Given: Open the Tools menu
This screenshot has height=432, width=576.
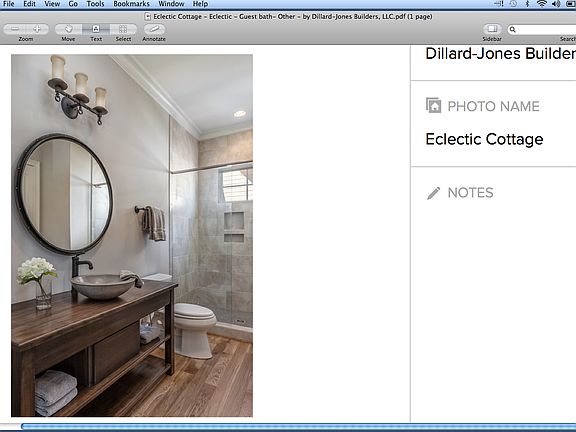Looking at the screenshot, I should 96,4.
